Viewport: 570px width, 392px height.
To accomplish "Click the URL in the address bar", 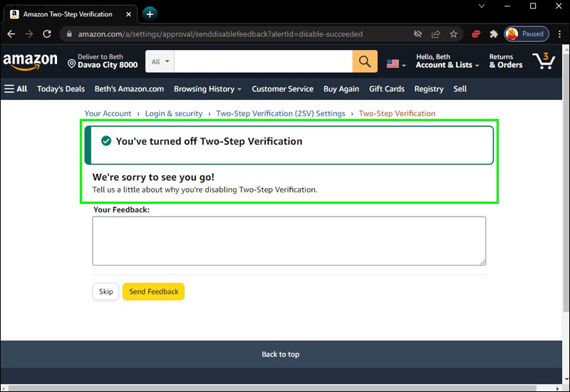I will 220,34.
